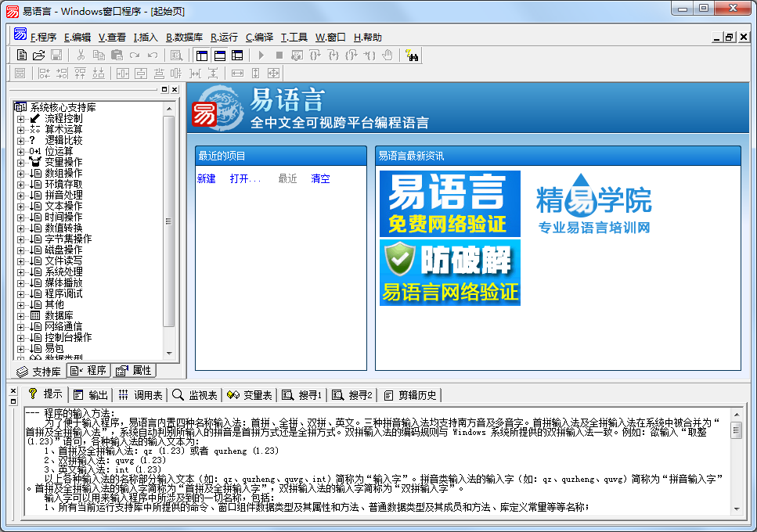Viewport: 757px width, 532px height.
Task: Switch to the 程序 panel tab
Action: pos(88,370)
